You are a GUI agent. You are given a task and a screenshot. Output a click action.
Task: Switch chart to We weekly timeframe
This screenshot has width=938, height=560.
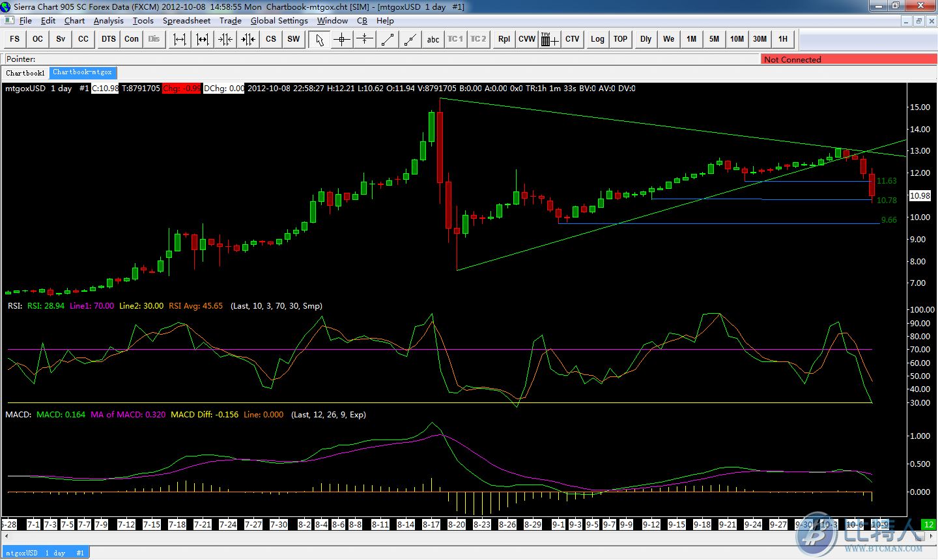pyautogui.click(x=669, y=39)
